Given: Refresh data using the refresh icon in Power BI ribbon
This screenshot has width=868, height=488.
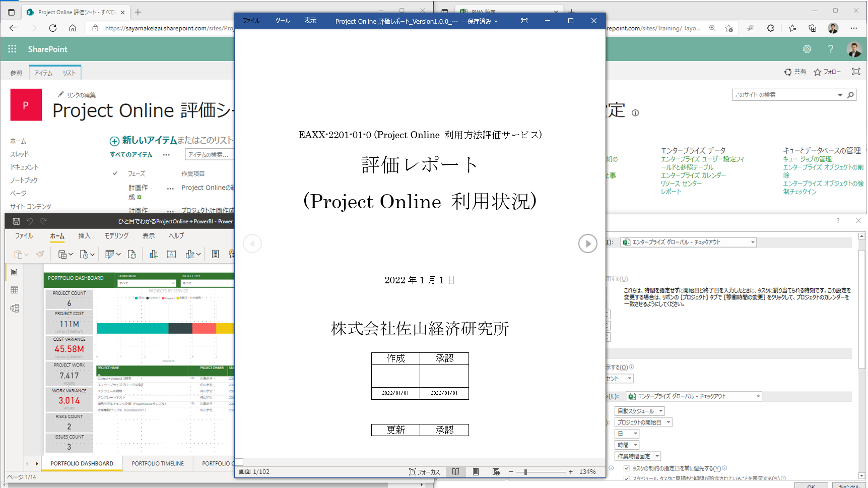Looking at the screenshot, I should point(132,255).
